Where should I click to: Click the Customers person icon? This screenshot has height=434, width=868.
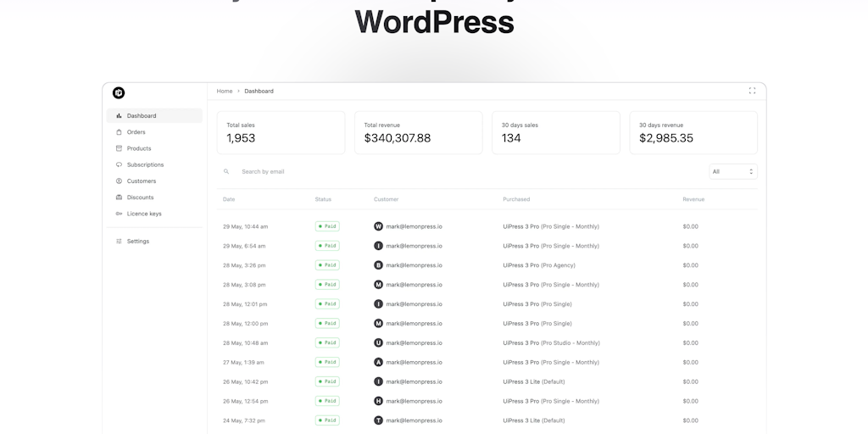(119, 181)
